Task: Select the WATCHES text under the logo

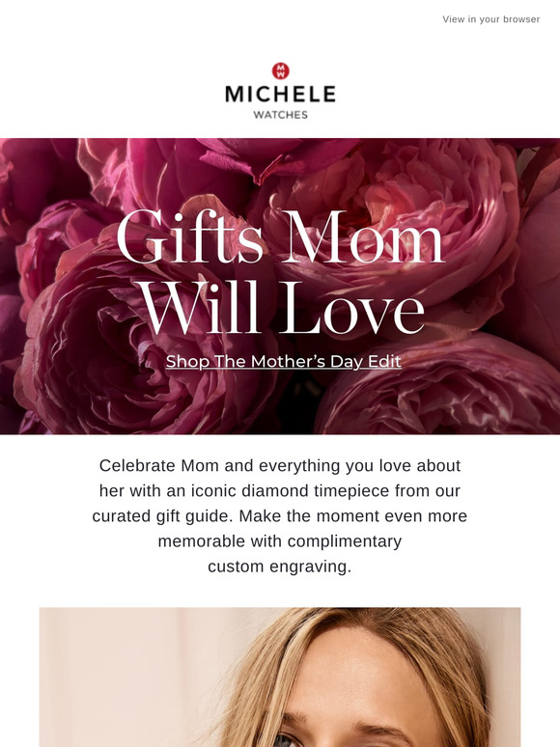Action: (x=280, y=115)
